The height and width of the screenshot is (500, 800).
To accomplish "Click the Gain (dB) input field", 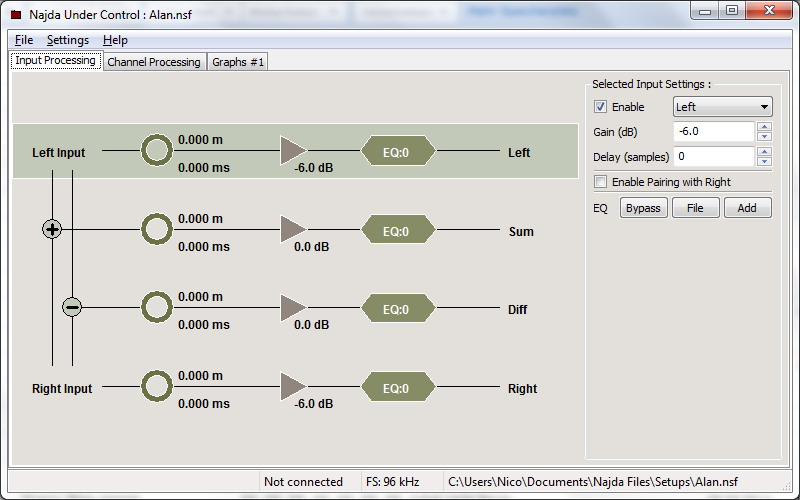I will [714, 132].
